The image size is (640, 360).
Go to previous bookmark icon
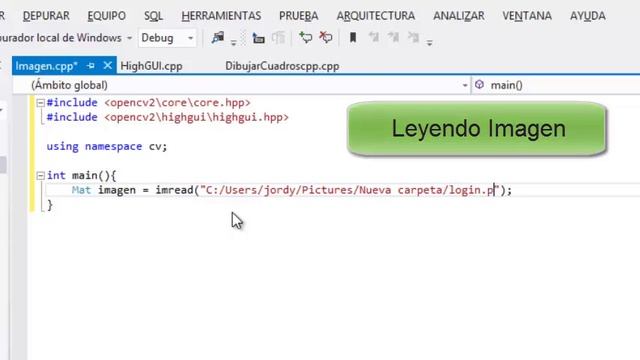(373, 38)
